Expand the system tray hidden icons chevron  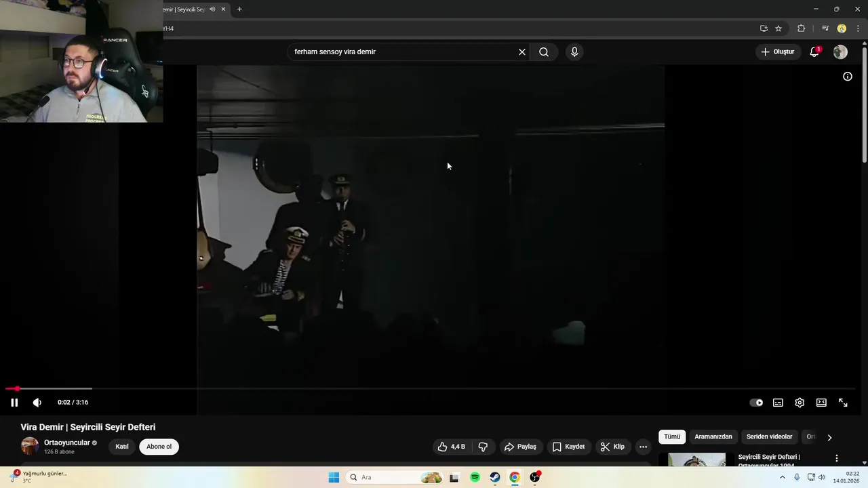(x=782, y=477)
